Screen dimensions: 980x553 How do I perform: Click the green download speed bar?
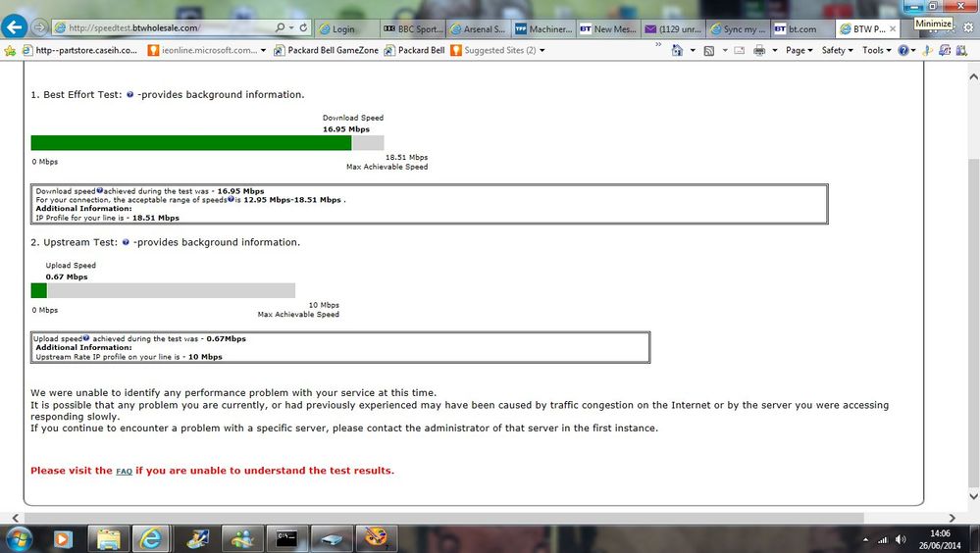191,143
